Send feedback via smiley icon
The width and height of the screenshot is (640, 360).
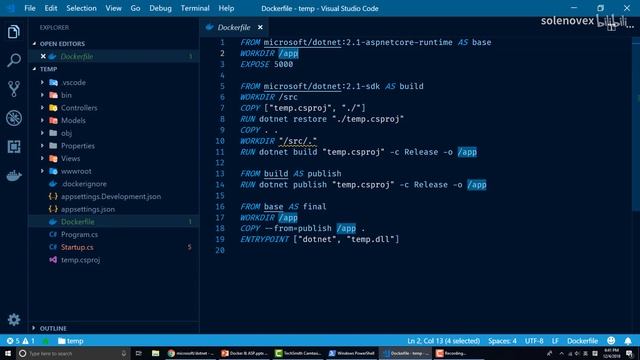click(611, 340)
